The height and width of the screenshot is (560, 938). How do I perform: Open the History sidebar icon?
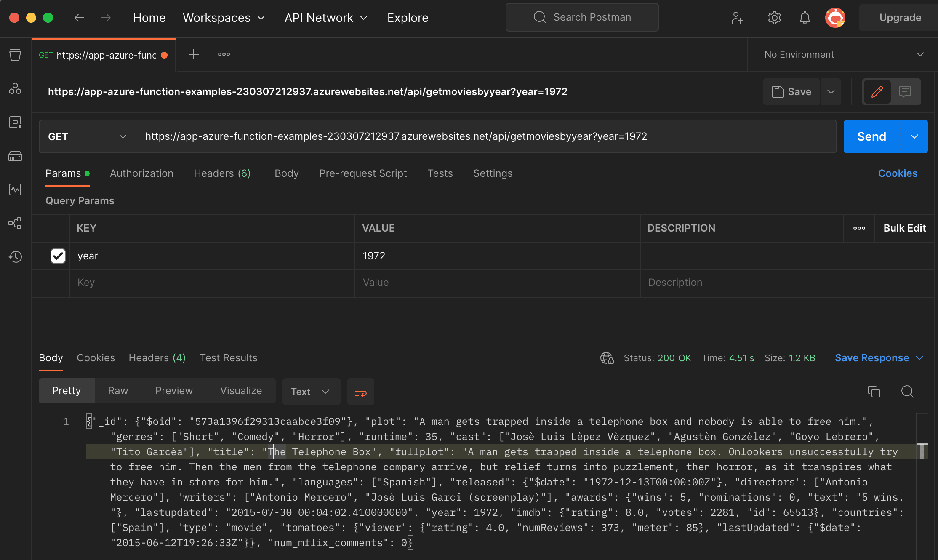pyautogui.click(x=15, y=257)
